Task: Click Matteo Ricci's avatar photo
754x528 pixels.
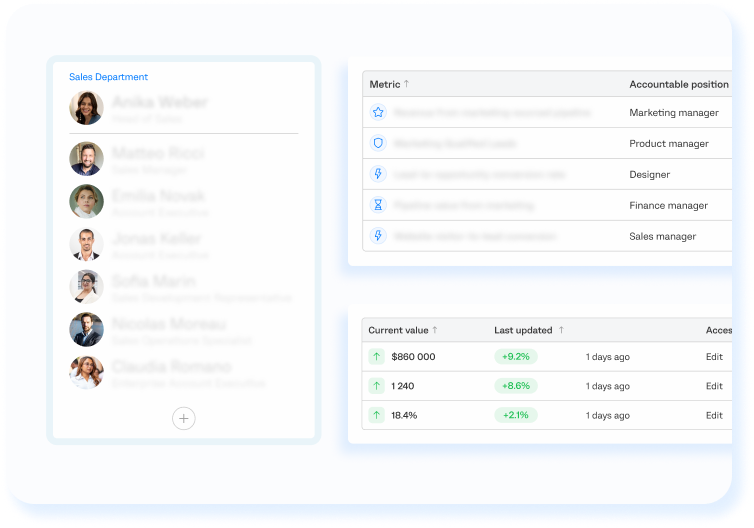Action: coord(87,159)
